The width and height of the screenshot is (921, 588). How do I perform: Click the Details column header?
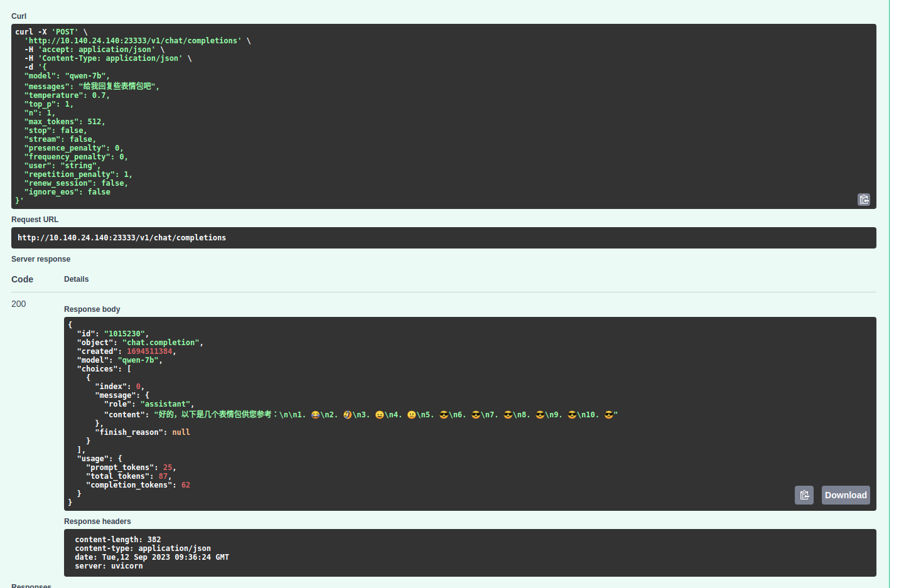coord(76,279)
